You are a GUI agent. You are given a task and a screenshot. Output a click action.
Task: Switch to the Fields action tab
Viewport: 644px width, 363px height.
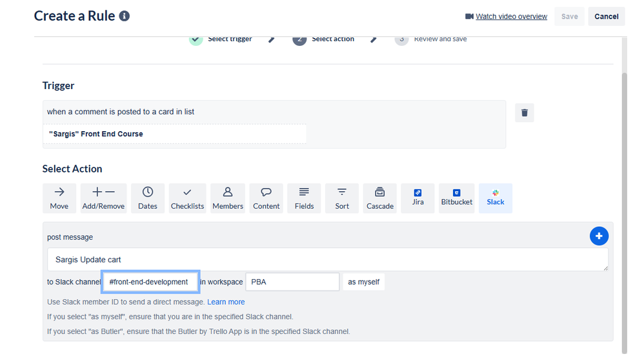[x=304, y=198]
